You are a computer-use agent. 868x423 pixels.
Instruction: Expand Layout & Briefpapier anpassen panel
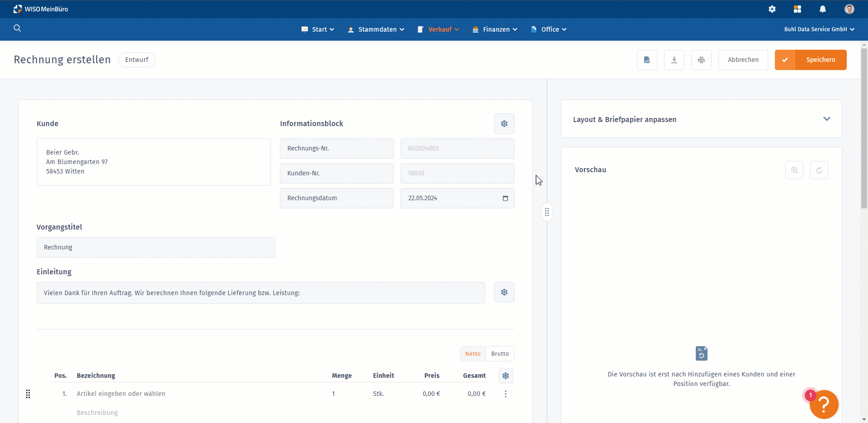tap(826, 119)
